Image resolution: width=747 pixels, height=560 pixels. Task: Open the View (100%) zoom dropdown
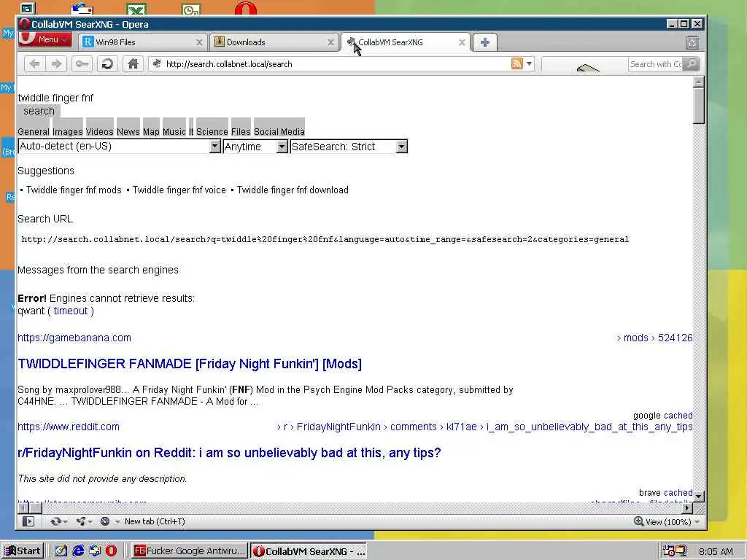point(667,522)
